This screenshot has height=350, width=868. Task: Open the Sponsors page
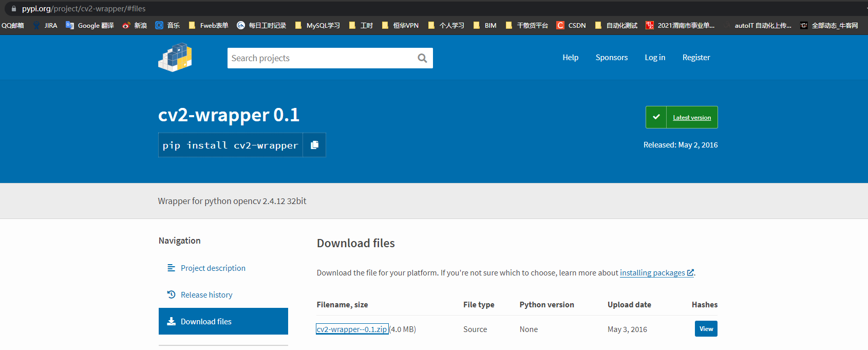[x=611, y=58]
